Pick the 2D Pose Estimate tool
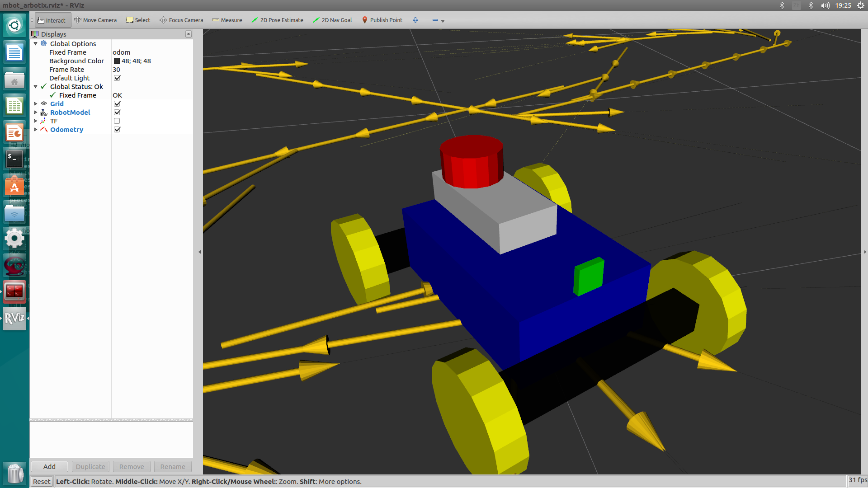868x488 pixels. tap(277, 20)
